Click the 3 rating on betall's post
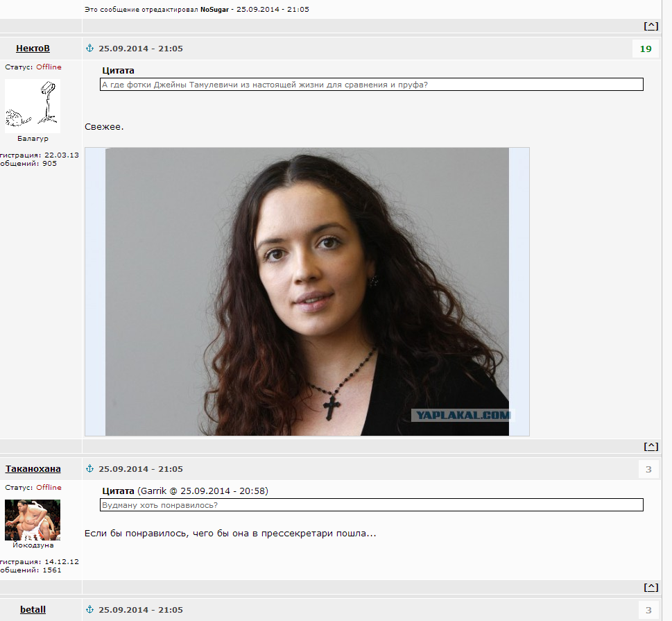Viewport: 672px width, 621px height. click(648, 610)
